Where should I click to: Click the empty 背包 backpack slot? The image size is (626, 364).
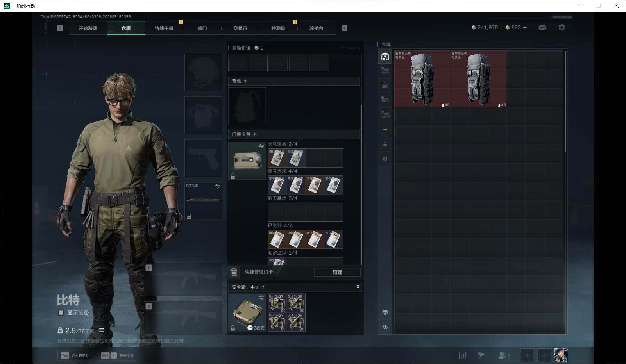pyautogui.click(x=247, y=106)
